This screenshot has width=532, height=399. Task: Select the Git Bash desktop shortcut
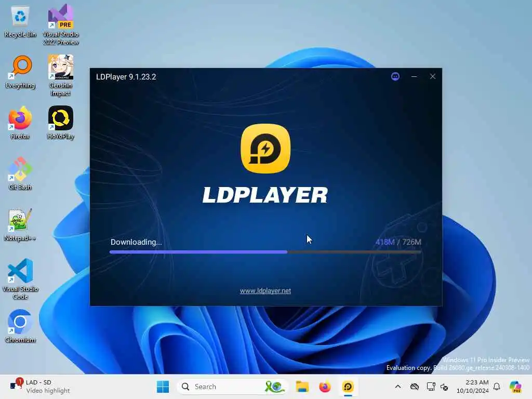tap(20, 174)
